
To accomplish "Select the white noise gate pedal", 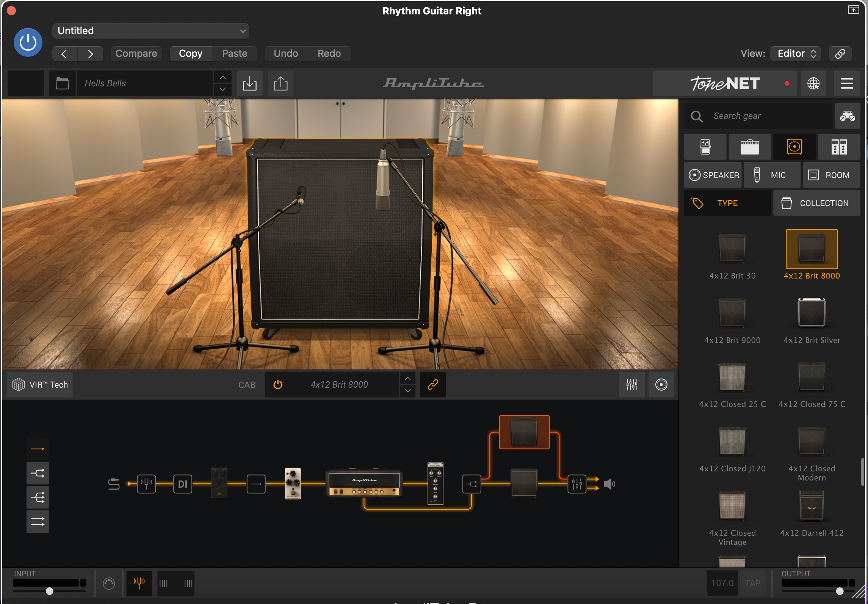I will click(293, 484).
